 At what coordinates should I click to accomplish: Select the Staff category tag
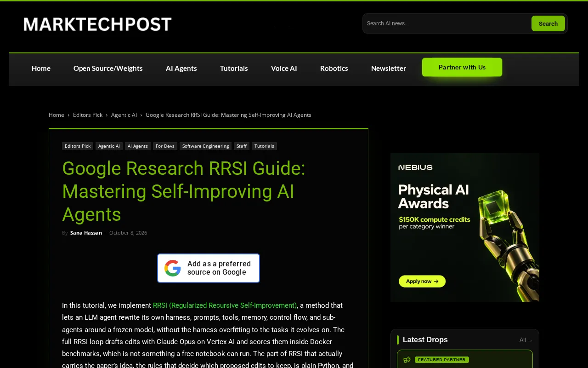click(242, 146)
